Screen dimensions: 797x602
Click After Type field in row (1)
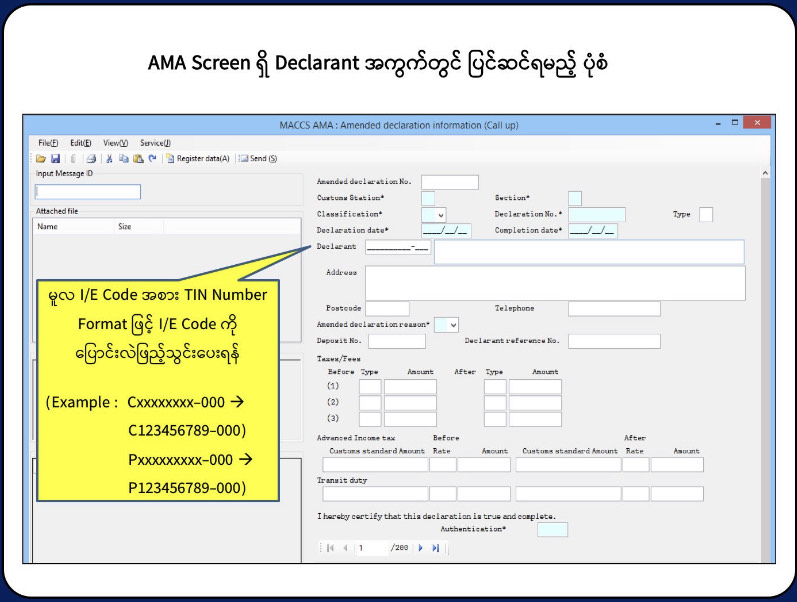point(495,386)
